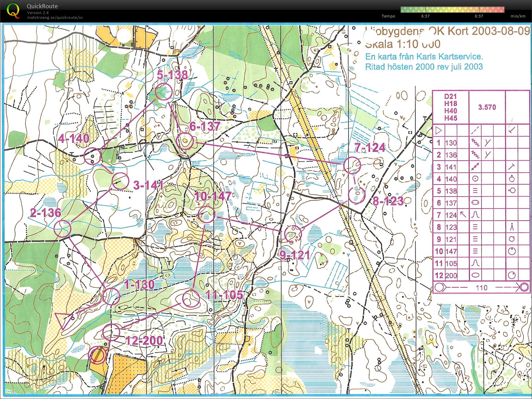Click control circle 11-105

[190, 298]
